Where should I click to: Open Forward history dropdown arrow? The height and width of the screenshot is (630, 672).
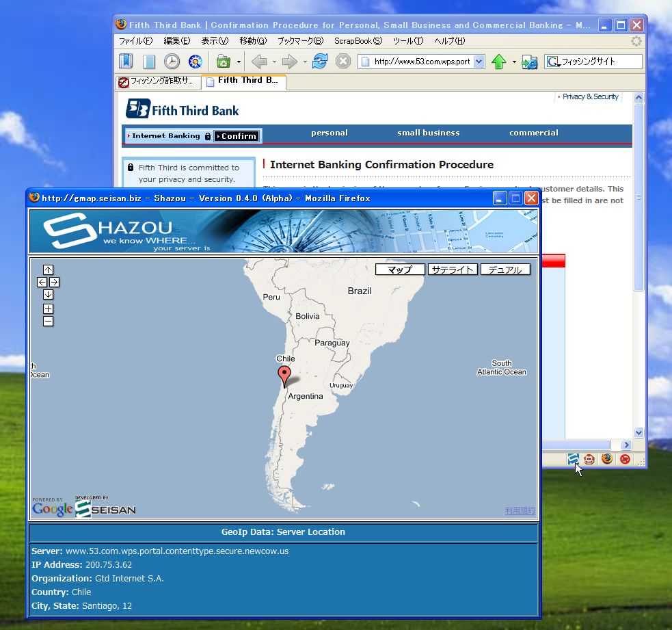pyautogui.click(x=305, y=62)
